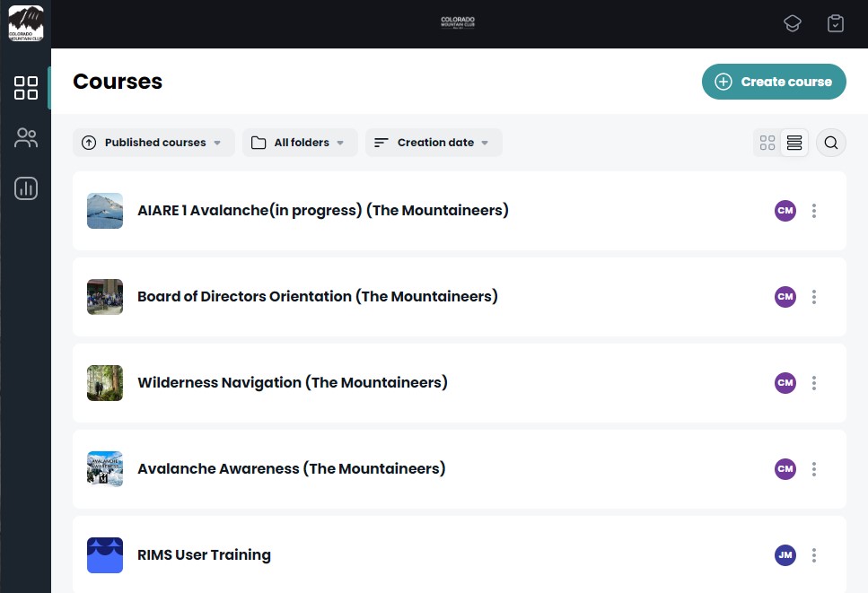Click the graduation cap icon in header
The image size is (868, 593).
pos(792,24)
